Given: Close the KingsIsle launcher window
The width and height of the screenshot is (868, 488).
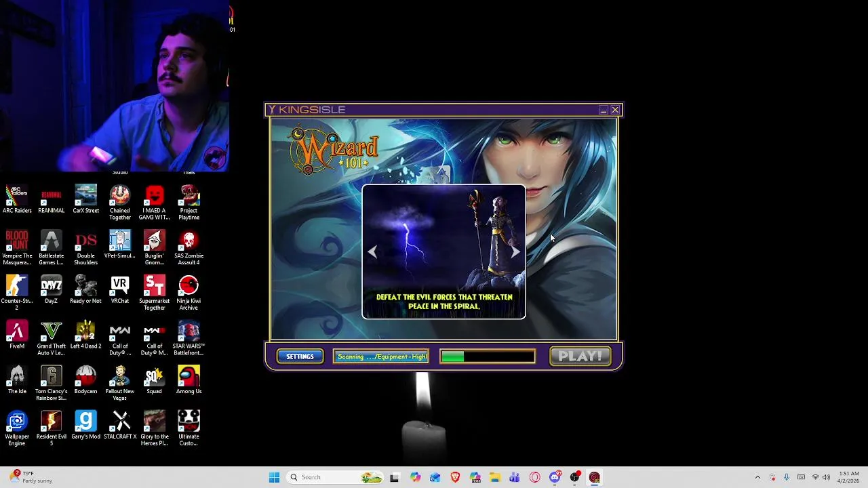Looking at the screenshot, I should click(615, 110).
